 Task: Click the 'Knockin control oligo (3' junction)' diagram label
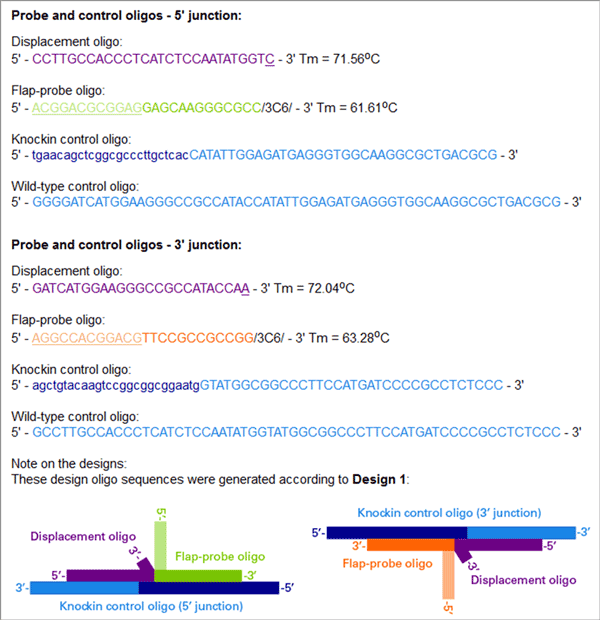tap(449, 513)
